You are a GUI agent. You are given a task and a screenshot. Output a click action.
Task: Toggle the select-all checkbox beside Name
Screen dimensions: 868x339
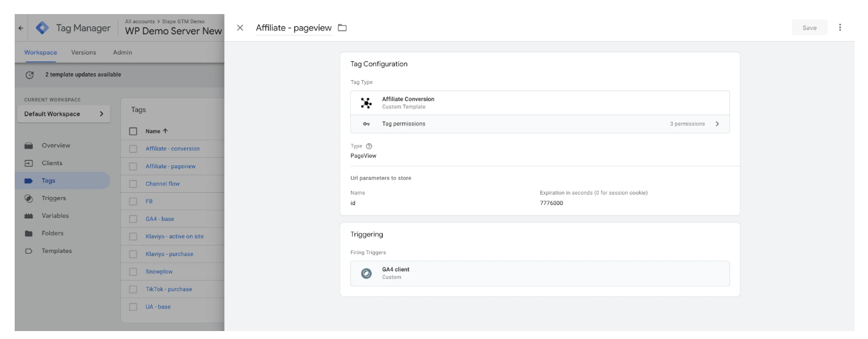[x=133, y=131]
